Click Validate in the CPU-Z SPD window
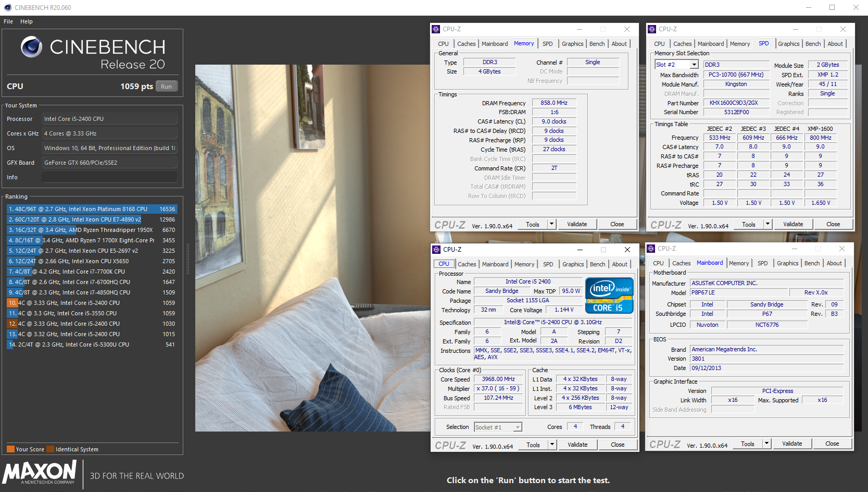The height and width of the screenshot is (492, 868). point(792,224)
